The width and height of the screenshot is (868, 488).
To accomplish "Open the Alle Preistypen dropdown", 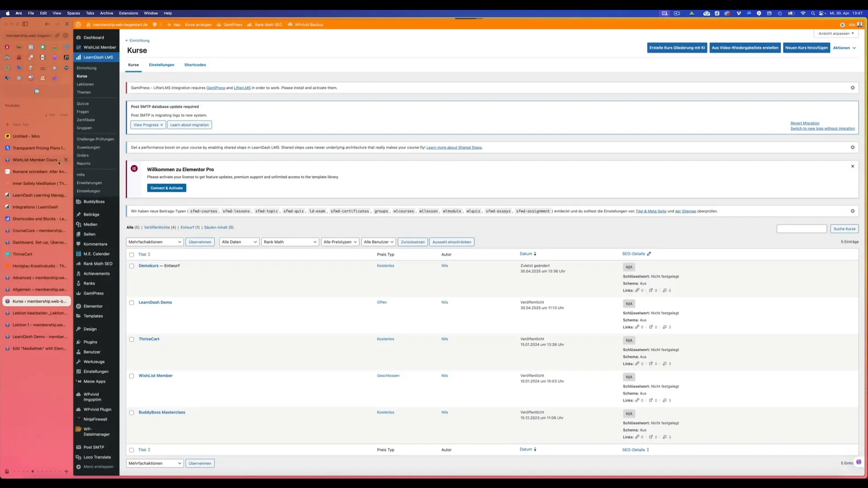I will click(340, 242).
